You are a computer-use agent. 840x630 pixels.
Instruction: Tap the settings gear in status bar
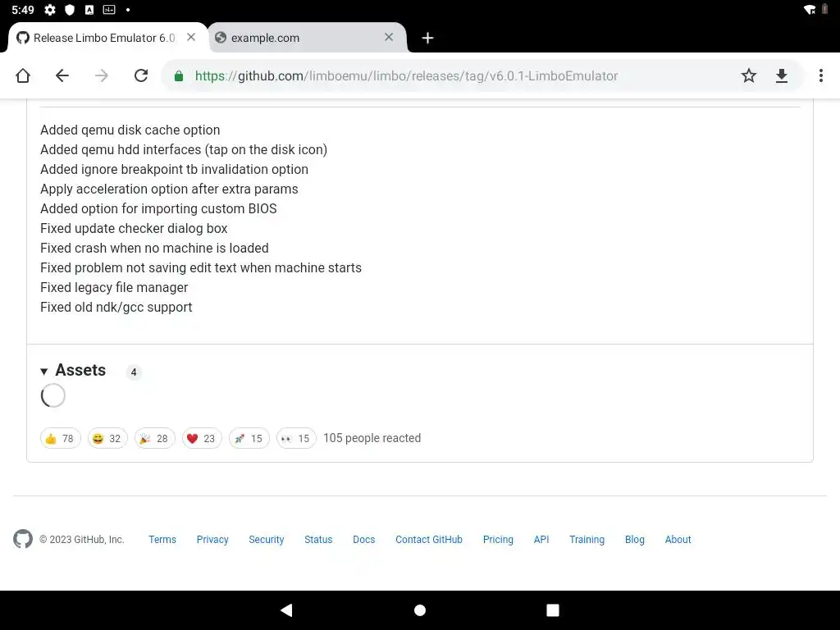(x=50, y=10)
